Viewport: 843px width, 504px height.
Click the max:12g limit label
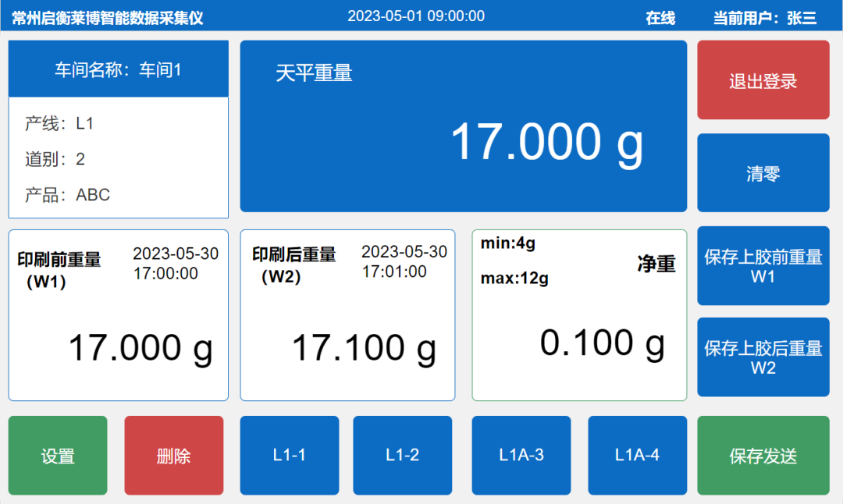[x=514, y=279]
